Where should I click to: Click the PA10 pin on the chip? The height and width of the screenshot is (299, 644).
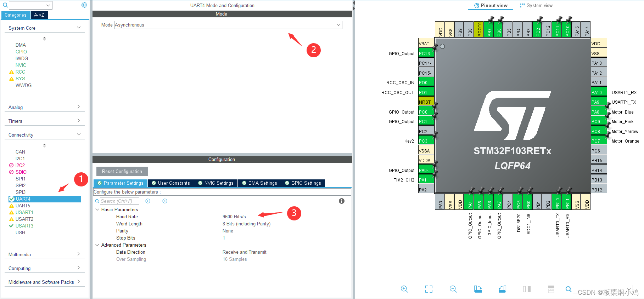tap(599, 92)
